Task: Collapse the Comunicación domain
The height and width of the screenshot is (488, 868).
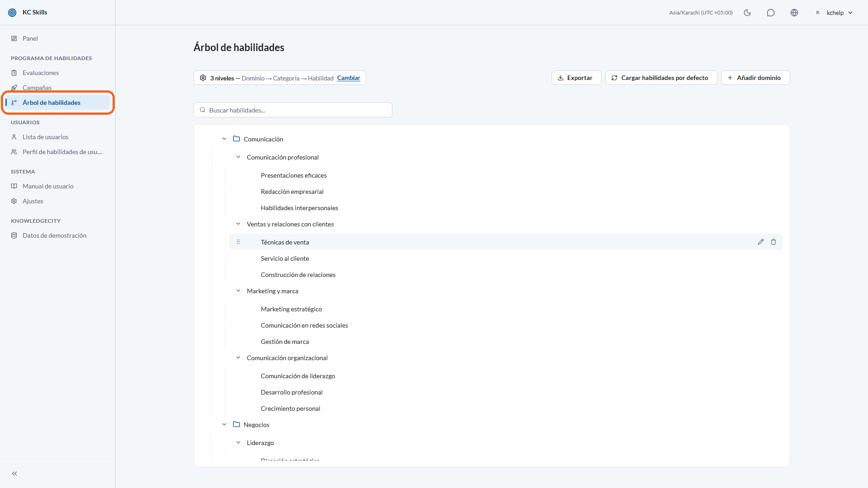Action: pos(224,139)
